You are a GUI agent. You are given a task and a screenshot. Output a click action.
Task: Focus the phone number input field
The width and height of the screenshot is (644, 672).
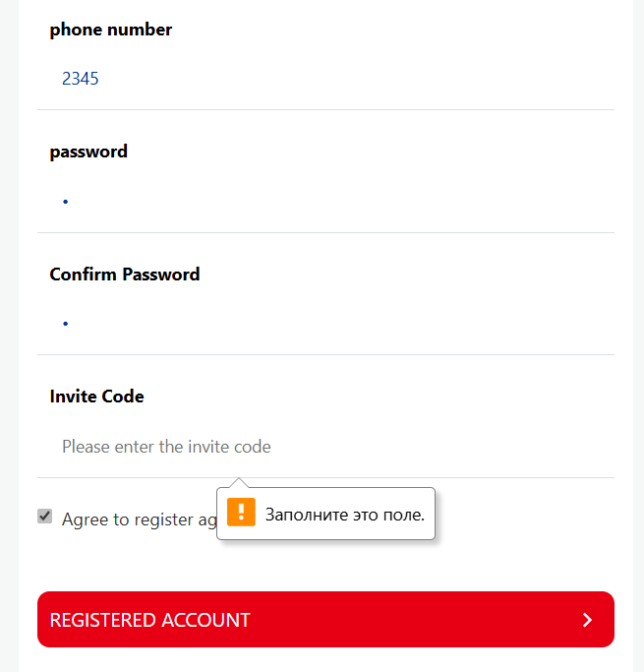tap(324, 79)
